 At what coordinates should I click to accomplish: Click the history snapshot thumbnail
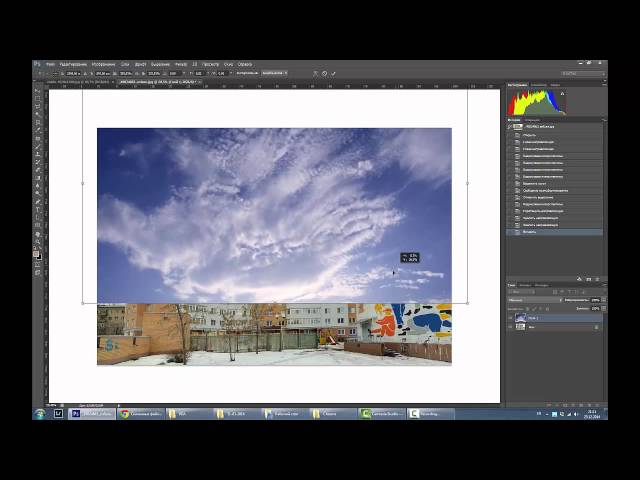[x=518, y=127]
